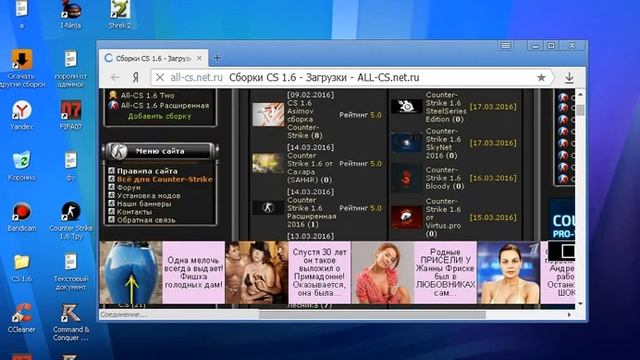Click the Bloody build thumbnail

click(407, 178)
